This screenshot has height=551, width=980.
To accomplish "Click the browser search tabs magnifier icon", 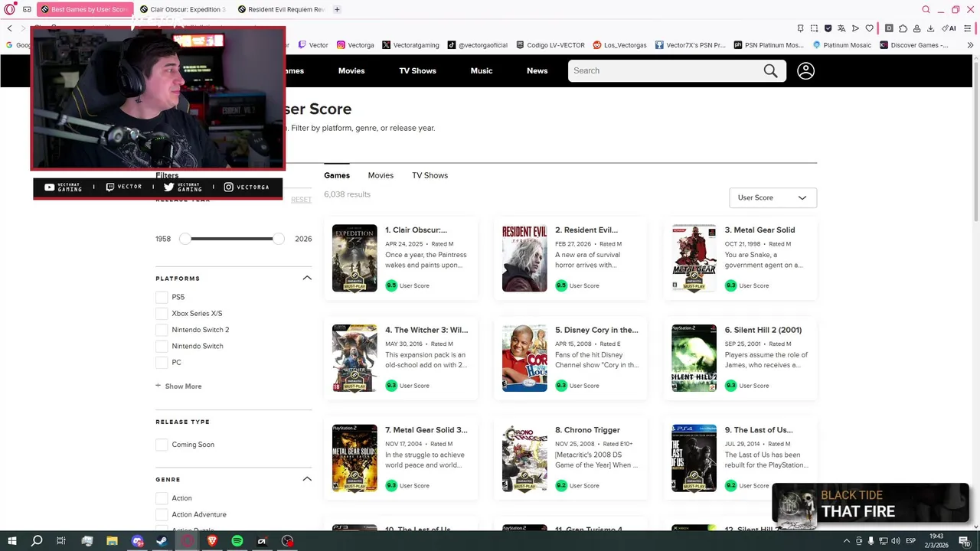I will pos(926,9).
